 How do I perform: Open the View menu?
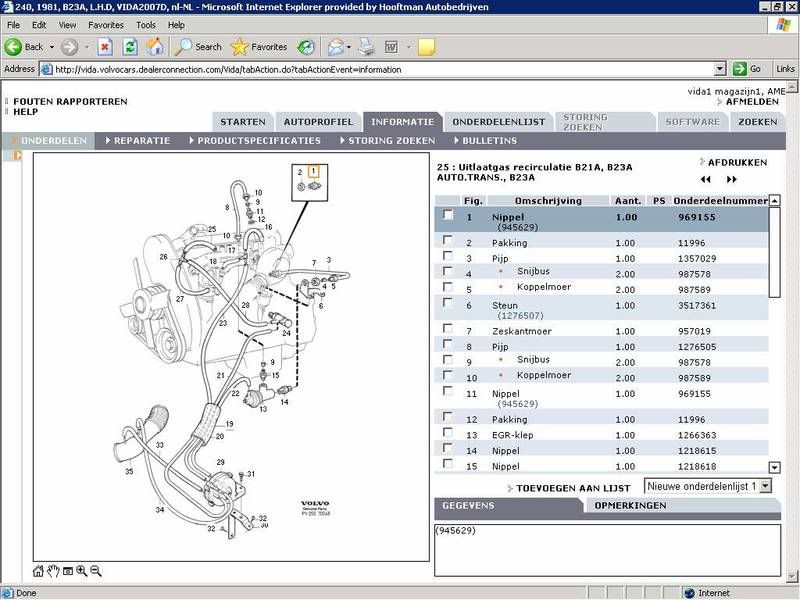pyautogui.click(x=67, y=25)
